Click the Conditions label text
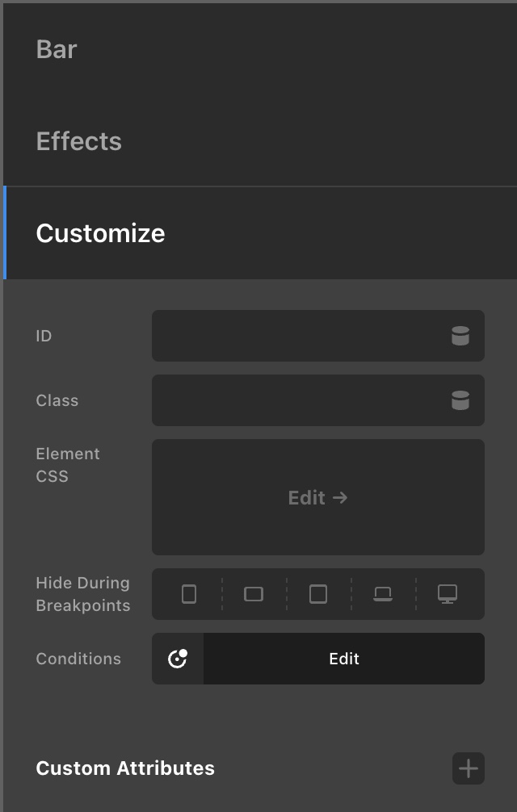Image resolution: width=517 pixels, height=812 pixels. [x=78, y=659]
